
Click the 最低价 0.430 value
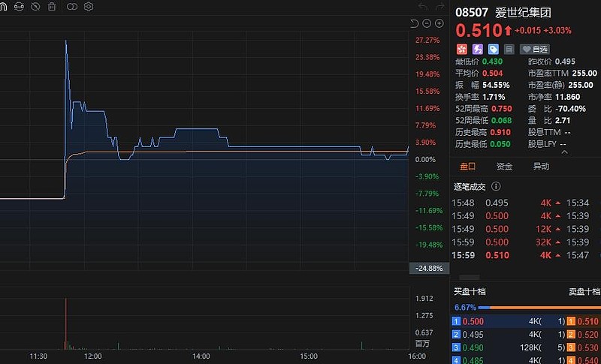point(492,62)
